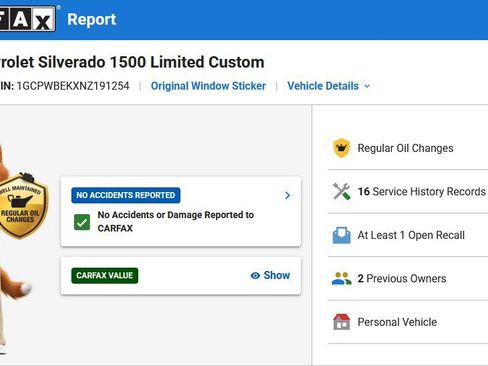Expand the Vehicle Details dropdown arrow

coord(367,86)
